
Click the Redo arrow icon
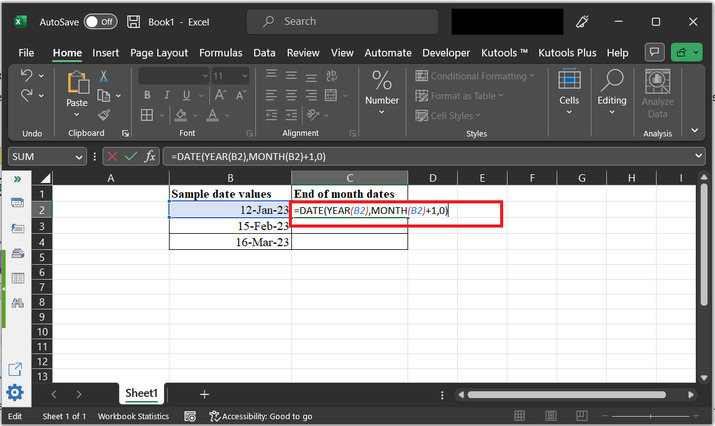(x=26, y=95)
